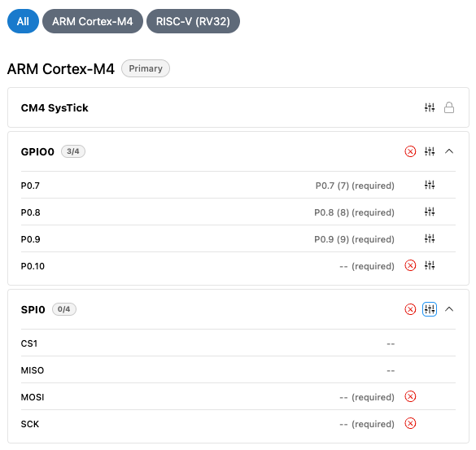Click the GPIO0 error indicator icon
Screen dimensions: 476x450
pyautogui.click(x=410, y=151)
